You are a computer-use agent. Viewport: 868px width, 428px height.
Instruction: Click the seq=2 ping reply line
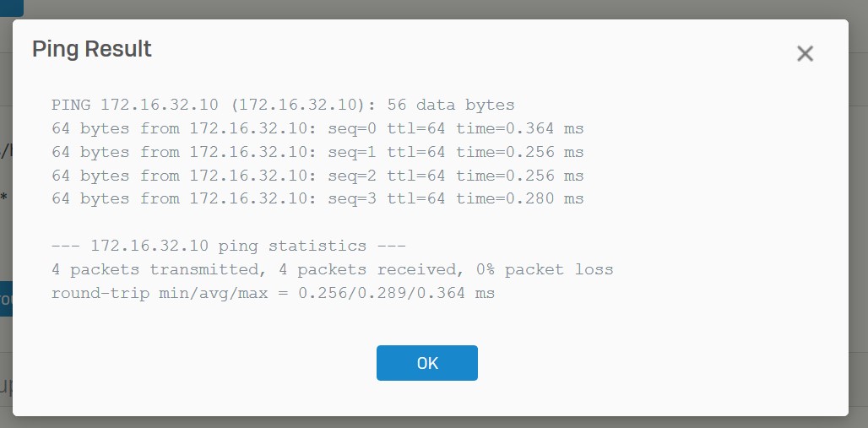317,176
